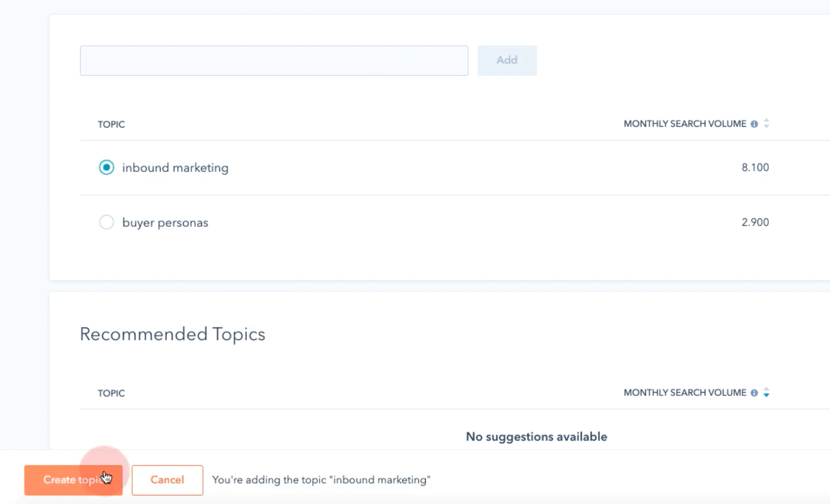
Task: Click the empty topic input field
Action: 274,60
